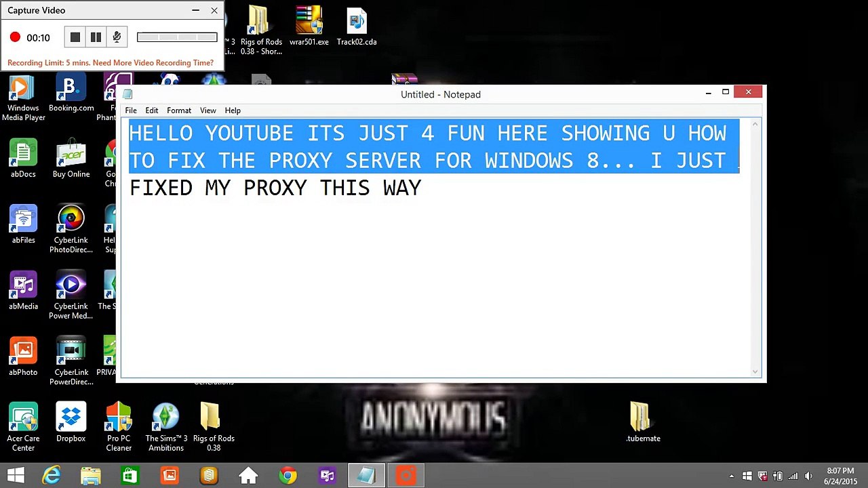Select Track02.cda desktop file

point(357,27)
